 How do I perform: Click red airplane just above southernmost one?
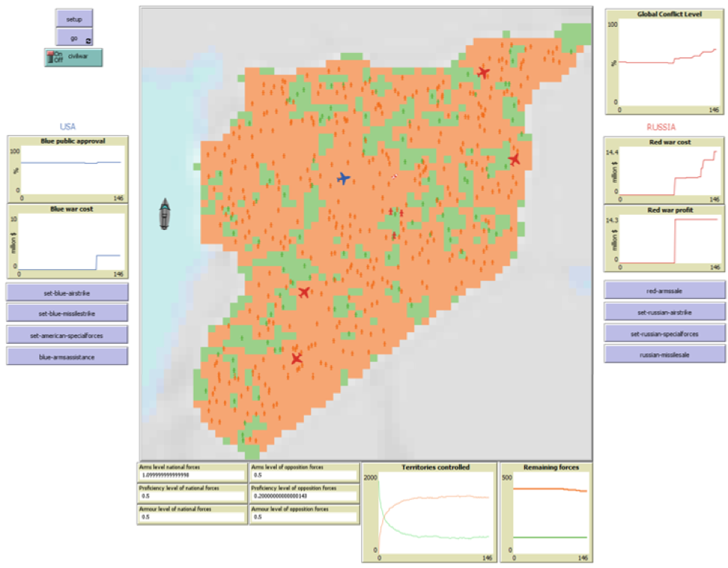pyautogui.click(x=304, y=292)
